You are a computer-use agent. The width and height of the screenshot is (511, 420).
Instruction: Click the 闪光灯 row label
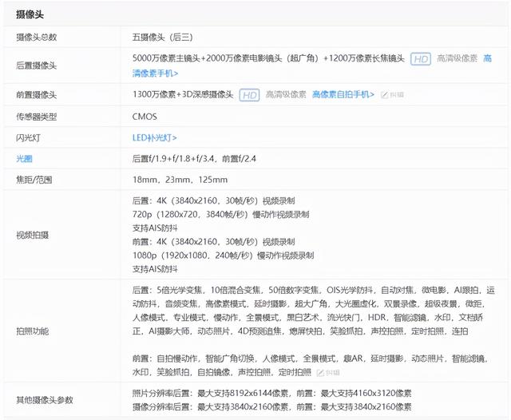(x=29, y=137)
